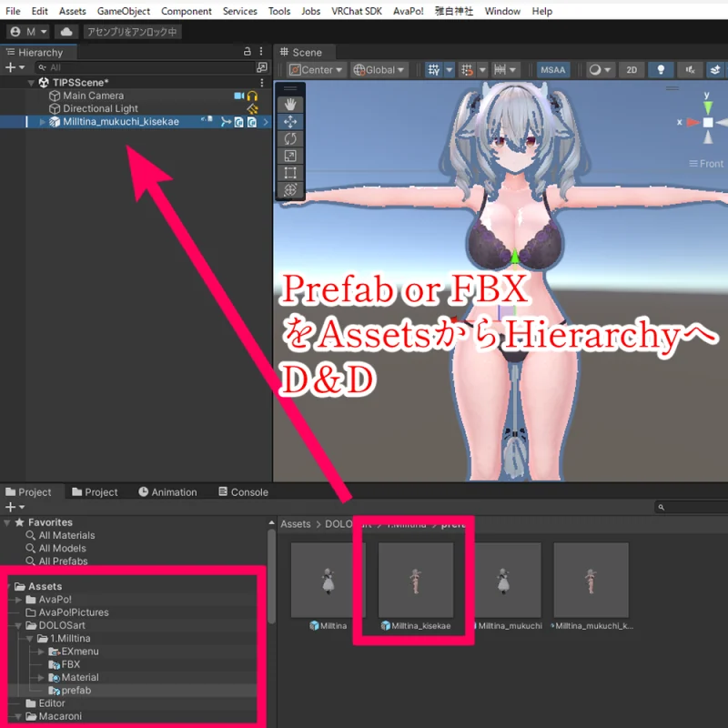Image resolution: width=728 pixels, height=728 pixels.
Task: Click the cloud services icon
Action: [66, 32]
